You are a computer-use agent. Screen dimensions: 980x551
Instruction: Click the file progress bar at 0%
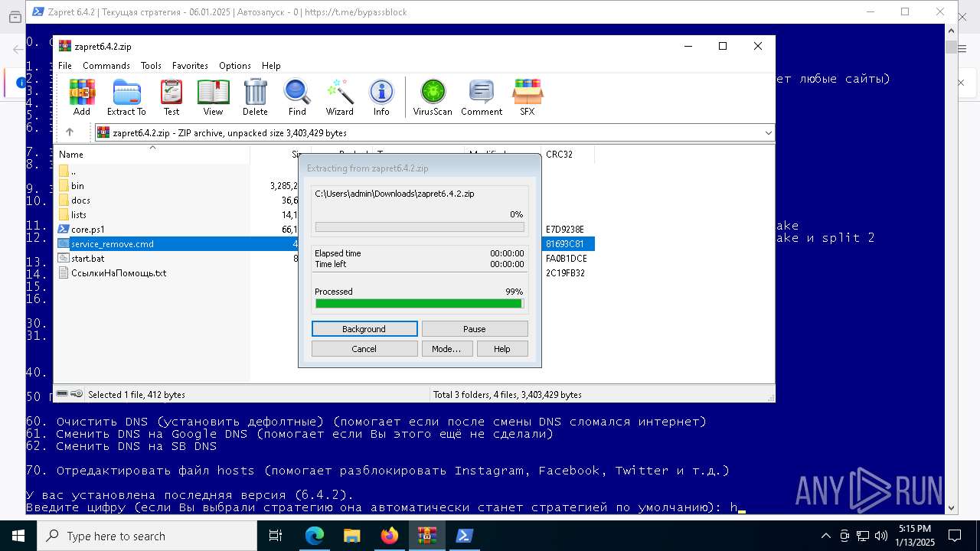pyautogui.click(x=420, y=227)
